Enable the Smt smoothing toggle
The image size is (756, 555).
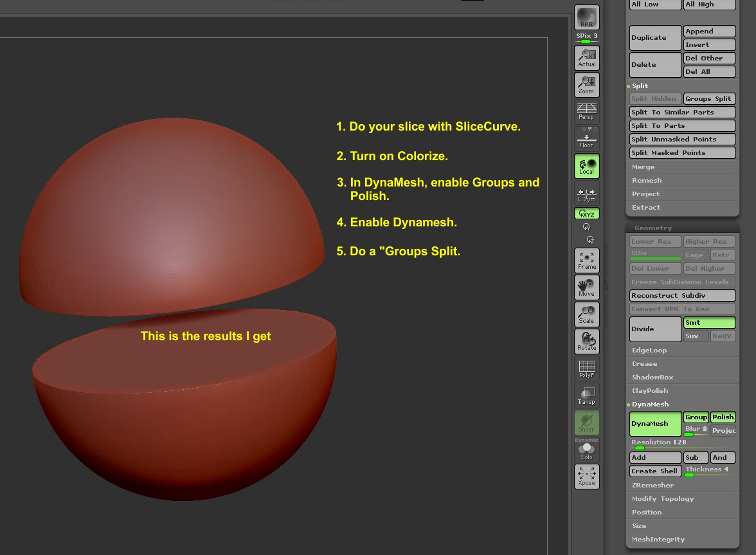pyautogui.click(x=709, y=322)
